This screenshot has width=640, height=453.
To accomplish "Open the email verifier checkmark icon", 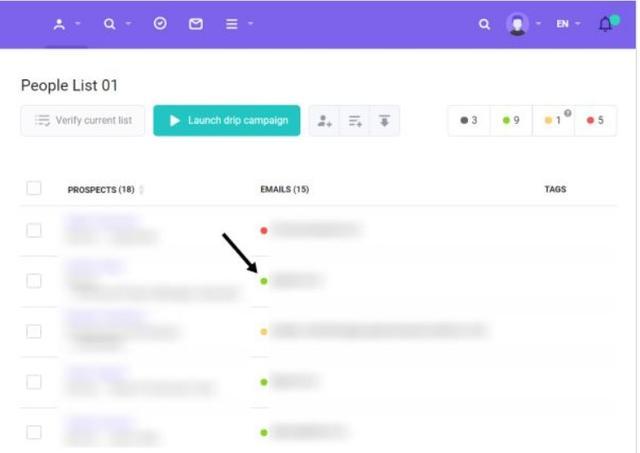I will pyautogui.click(x=160, y=24).
